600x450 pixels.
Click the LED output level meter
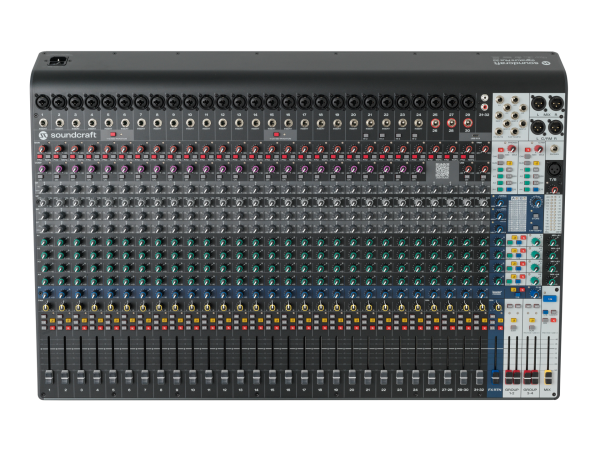click(553, 214)
